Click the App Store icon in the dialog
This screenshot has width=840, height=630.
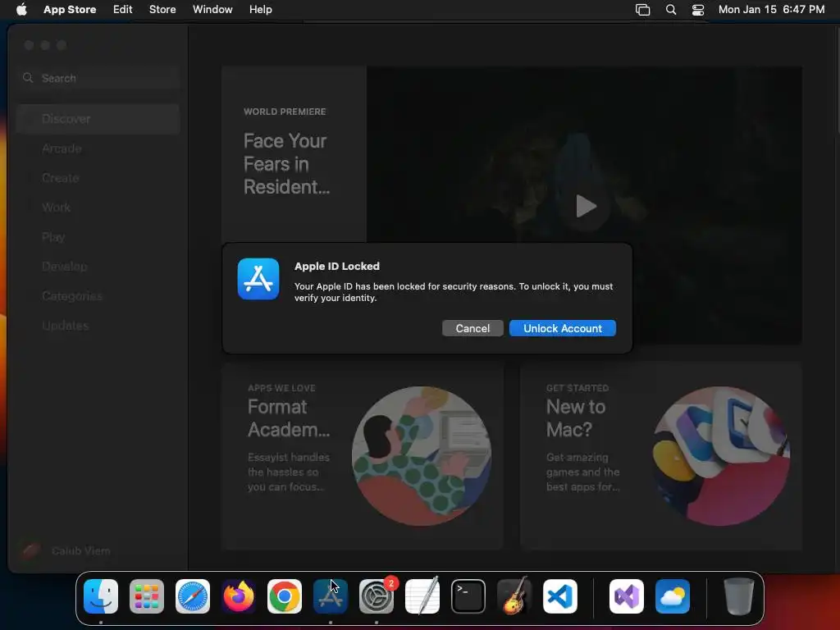pos(258,279)
